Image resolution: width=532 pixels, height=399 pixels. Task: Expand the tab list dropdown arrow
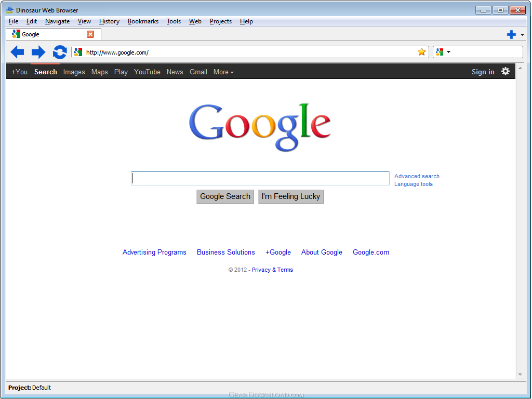[x=522, y=35]
